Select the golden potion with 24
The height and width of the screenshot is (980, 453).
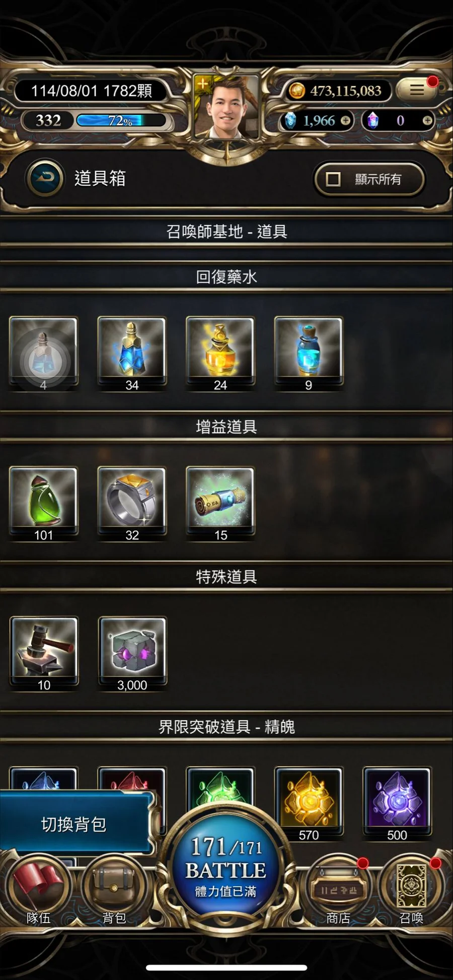point(220,354)
